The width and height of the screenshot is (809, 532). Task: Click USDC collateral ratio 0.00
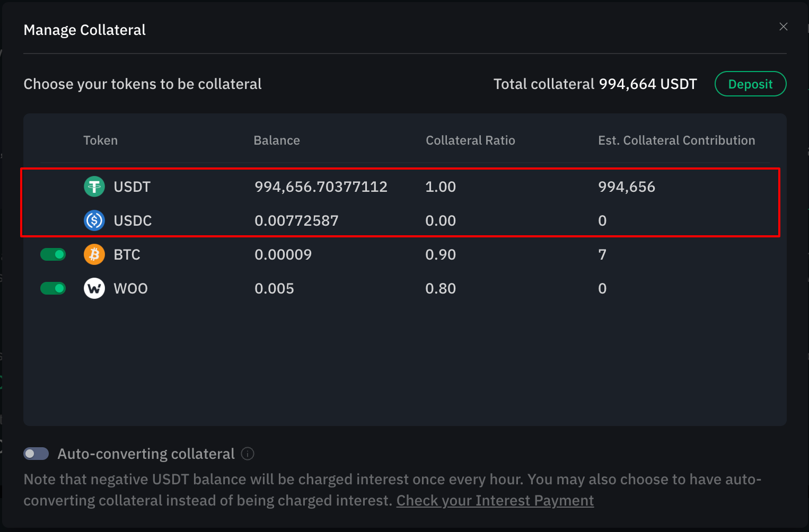[x=441, y=220]
